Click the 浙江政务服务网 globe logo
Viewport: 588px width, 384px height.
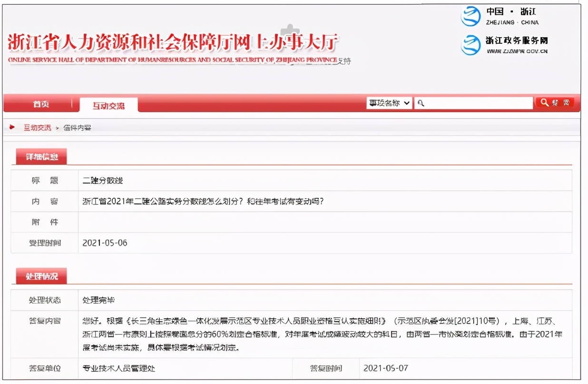tap(470, 46)
